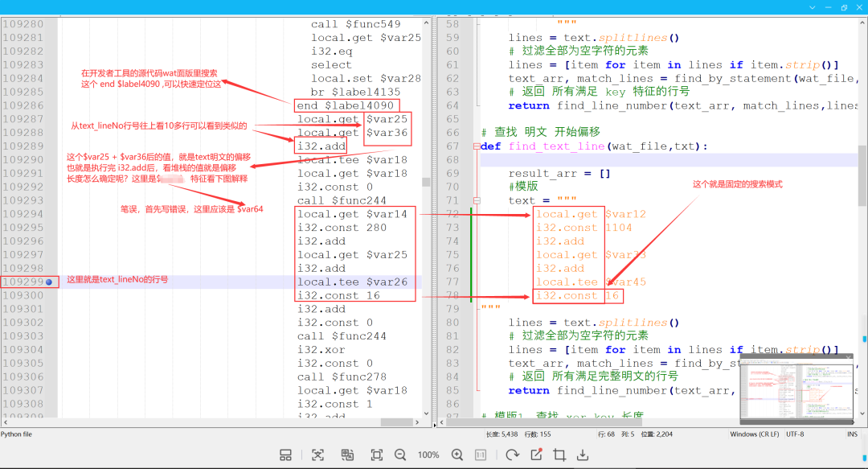
Task: Rotate the image clockwise
Action: click(512, 455)
